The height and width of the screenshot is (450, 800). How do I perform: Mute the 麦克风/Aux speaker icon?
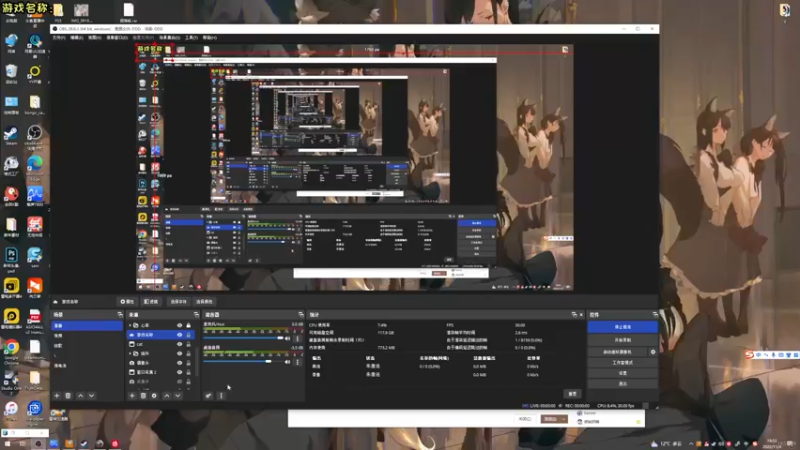[288, 338]
